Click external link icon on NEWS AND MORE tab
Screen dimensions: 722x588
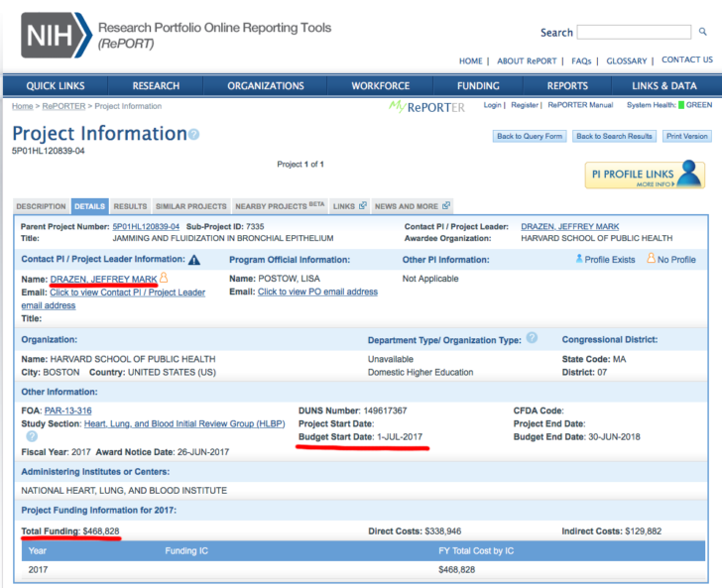pyautogui.click(x=445, y=205)
